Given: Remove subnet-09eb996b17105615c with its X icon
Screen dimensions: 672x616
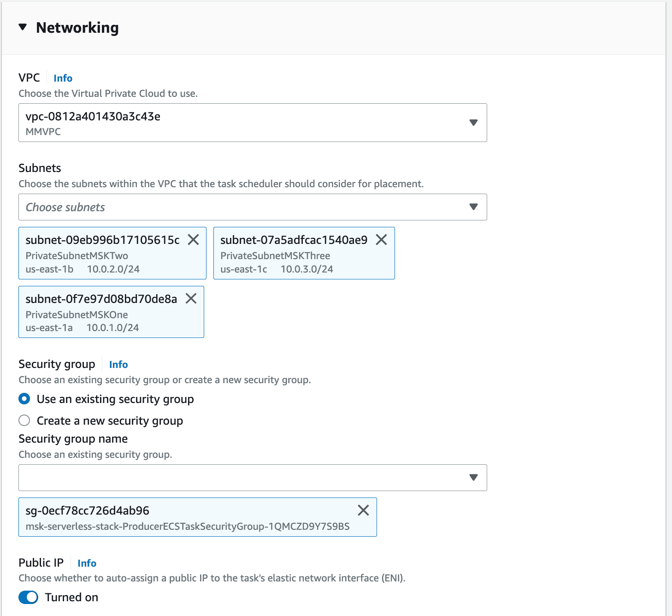Looking at the screenshot, I should click(x=193, y=240).
